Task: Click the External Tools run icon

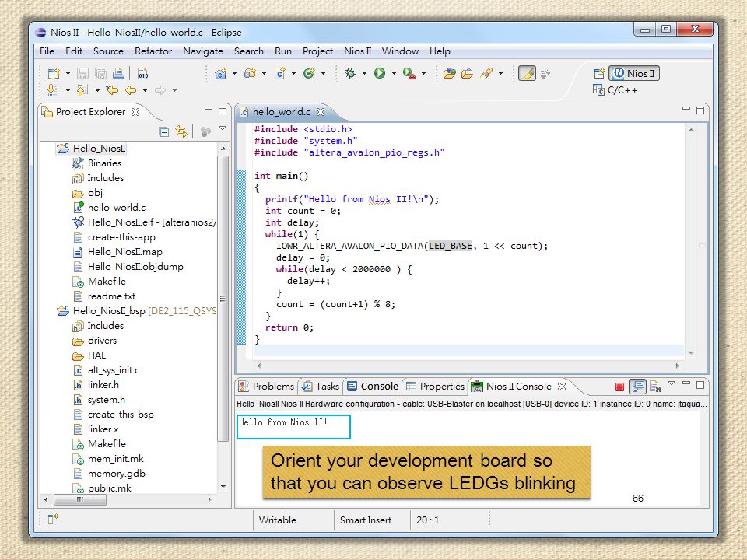Action: (409, 73)
